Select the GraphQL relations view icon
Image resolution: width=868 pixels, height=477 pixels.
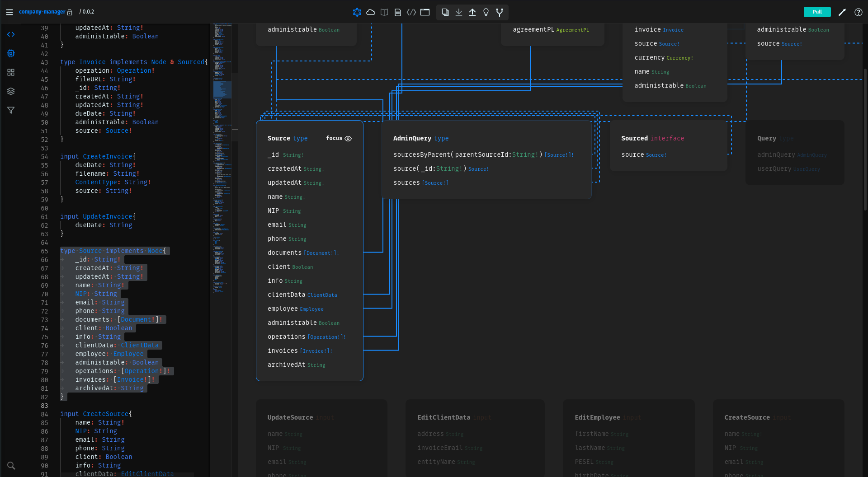357,12
